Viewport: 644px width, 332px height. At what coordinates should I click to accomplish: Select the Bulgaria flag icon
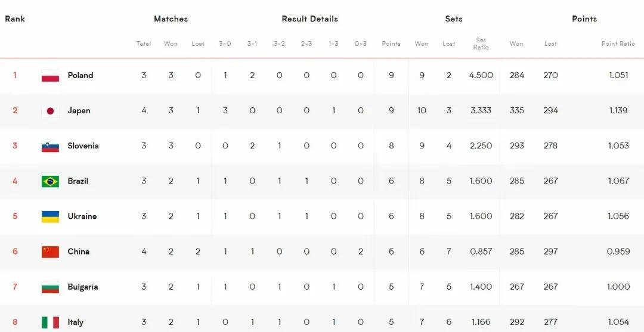click(50, 287)
